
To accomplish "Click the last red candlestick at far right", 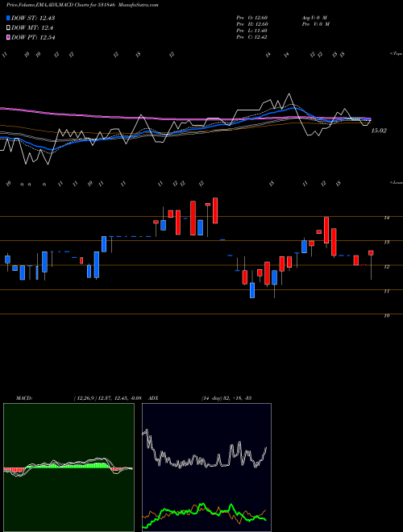I will click(371, 253).
